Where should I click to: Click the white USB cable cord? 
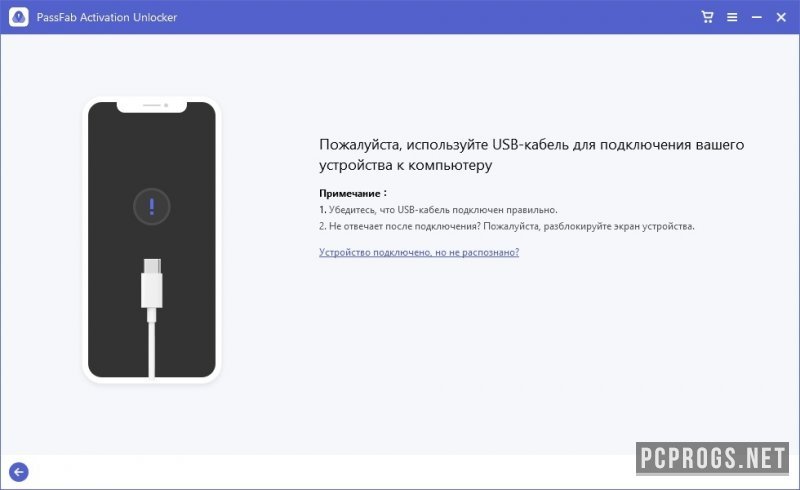(152, 347)
